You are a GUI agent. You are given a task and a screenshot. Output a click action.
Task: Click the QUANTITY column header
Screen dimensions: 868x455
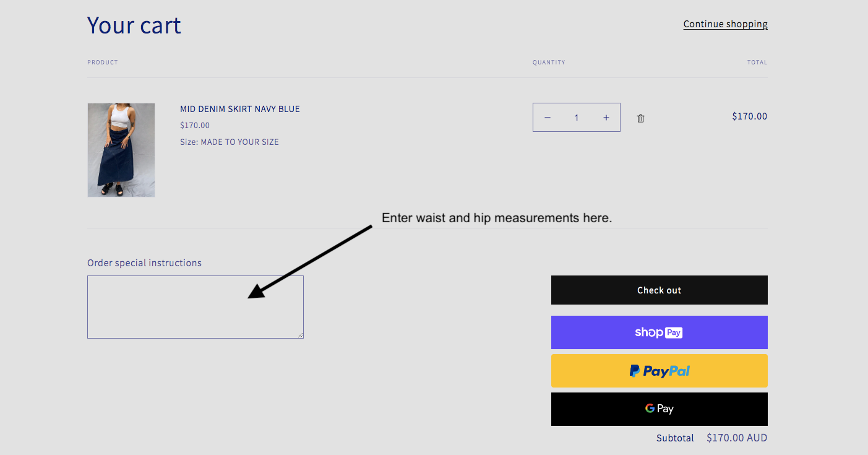pyautogui.click(x=549, y=63)
